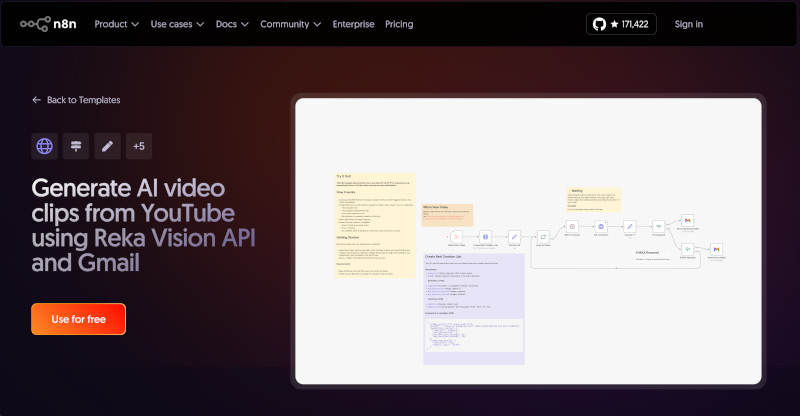Click the Wait node in workflow canvas

pyautogui.click(x=572, y=226)
